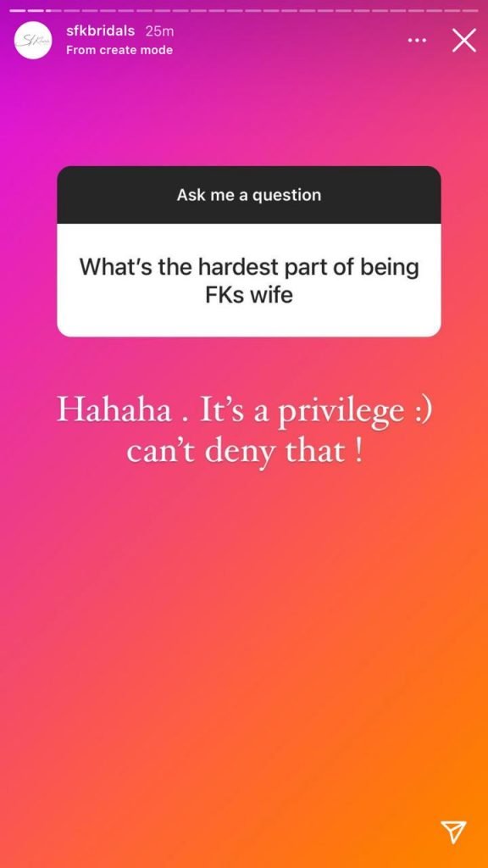488x868 pixels.
Task: Open the three-dot more options menu
Action: 417,41
